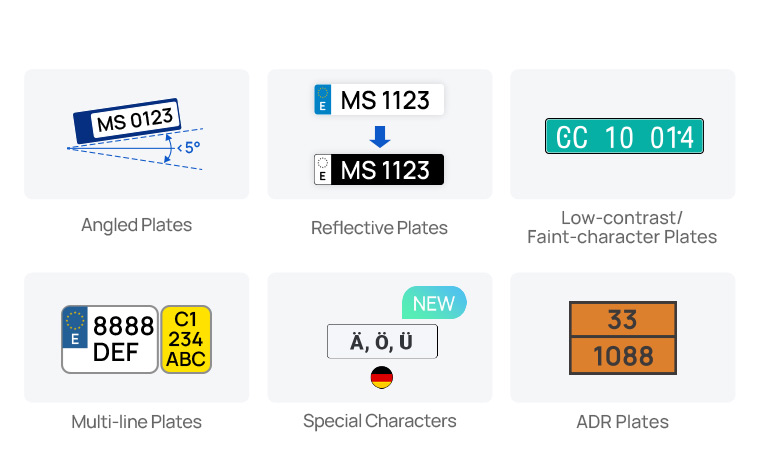Click the yellow C1 234 ABC plate

[x=186, y=339]
